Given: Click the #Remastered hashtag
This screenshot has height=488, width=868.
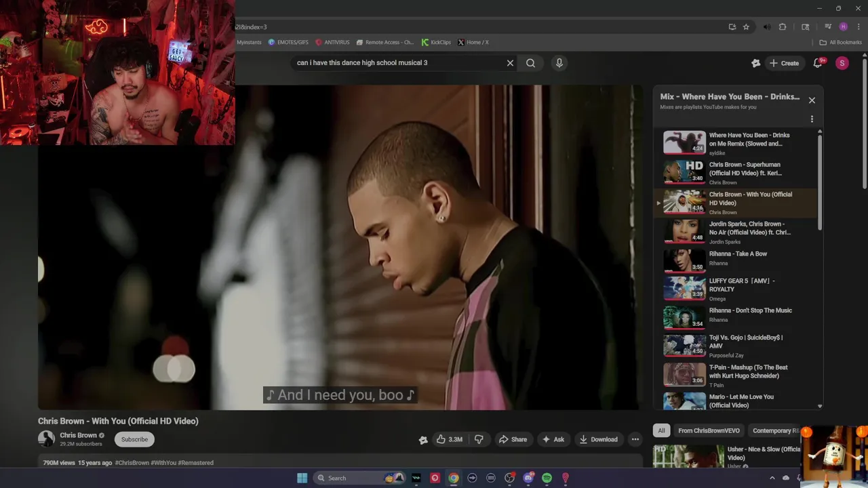Looking at the screenshot, I should (196, 463).
